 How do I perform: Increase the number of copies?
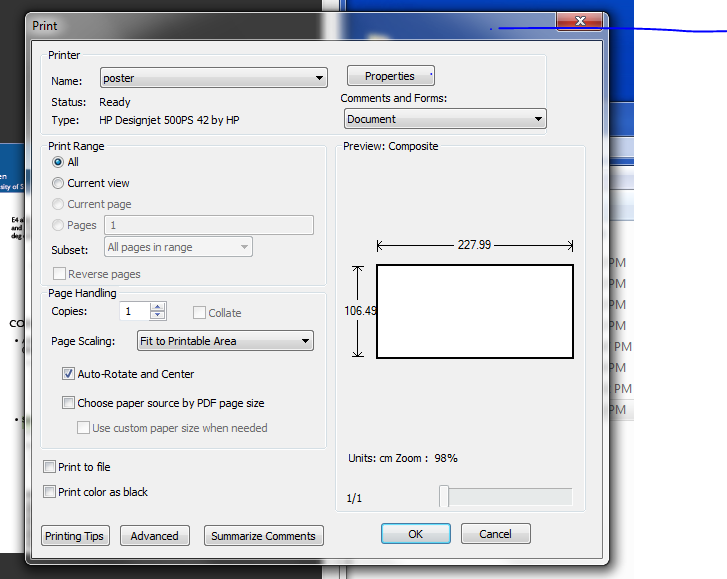click(158, 307)
